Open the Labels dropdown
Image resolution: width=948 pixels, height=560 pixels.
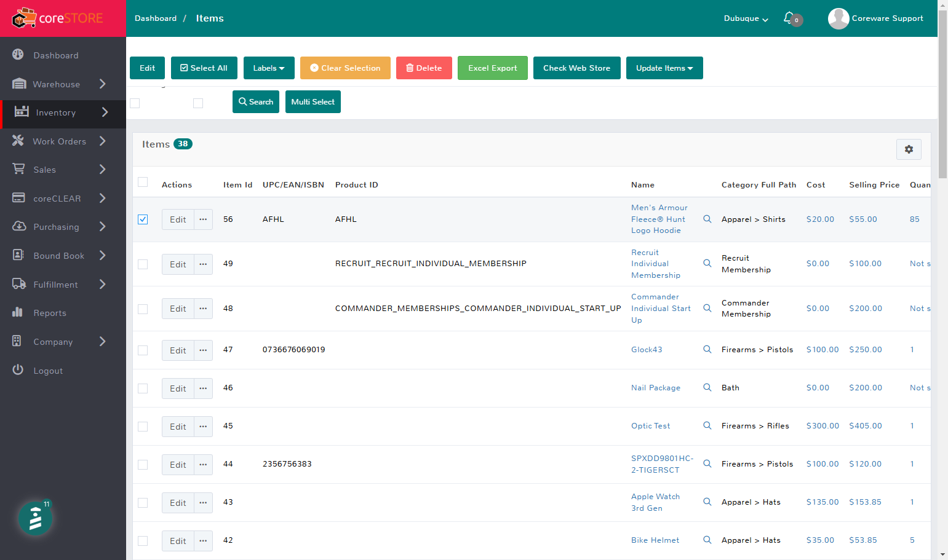pos(269,68)
